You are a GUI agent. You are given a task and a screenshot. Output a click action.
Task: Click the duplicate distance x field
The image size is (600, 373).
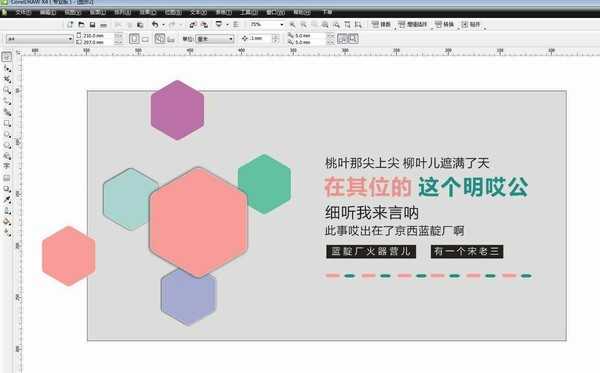tap(310, 35)
